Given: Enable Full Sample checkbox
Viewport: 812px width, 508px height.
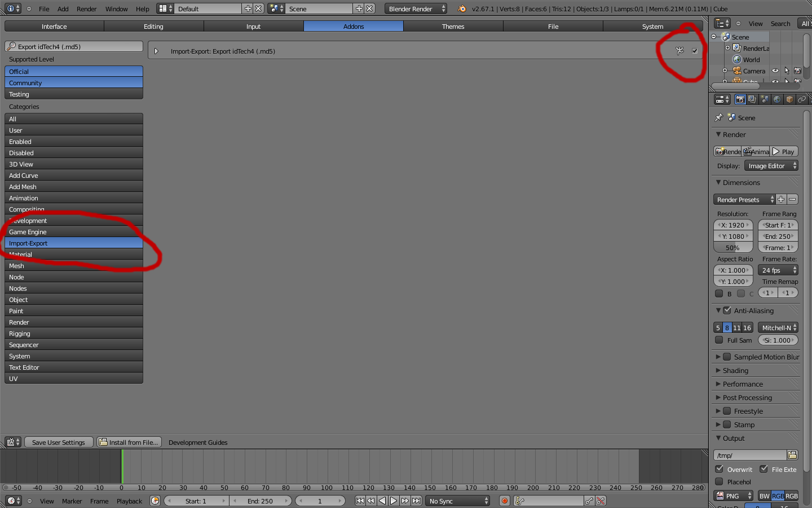Looking at the screenshot, I should click(x=719, y=340).
